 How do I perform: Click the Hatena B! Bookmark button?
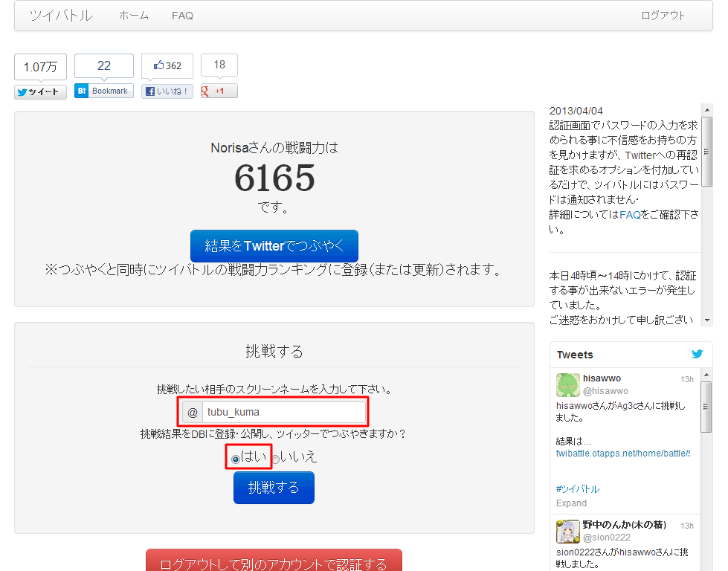pos(104,91)
